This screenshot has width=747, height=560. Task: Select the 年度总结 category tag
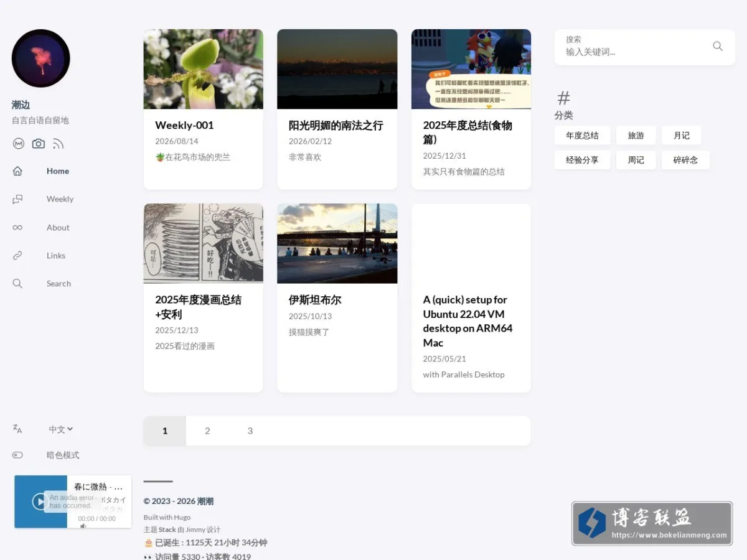tap(582, 136)
